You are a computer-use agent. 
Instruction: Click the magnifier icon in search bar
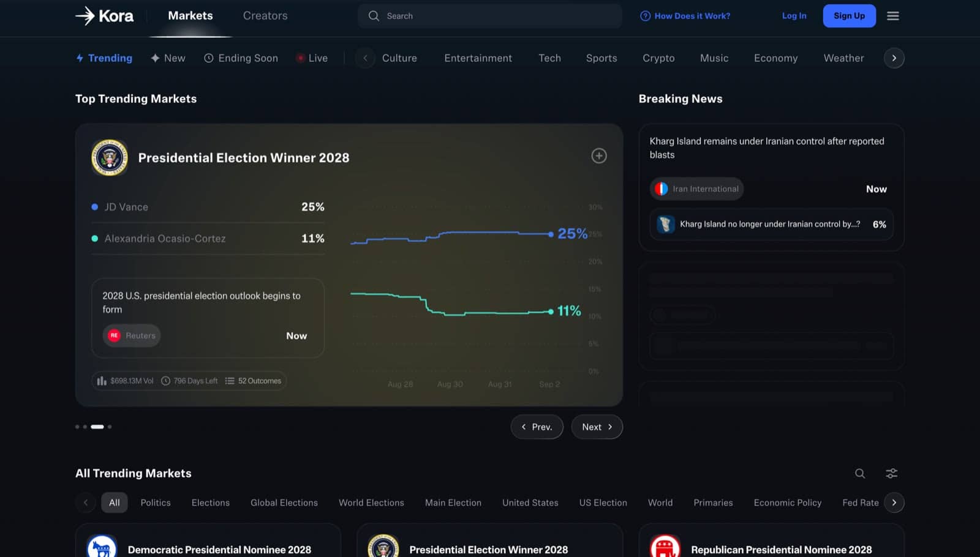click(374, 16)
